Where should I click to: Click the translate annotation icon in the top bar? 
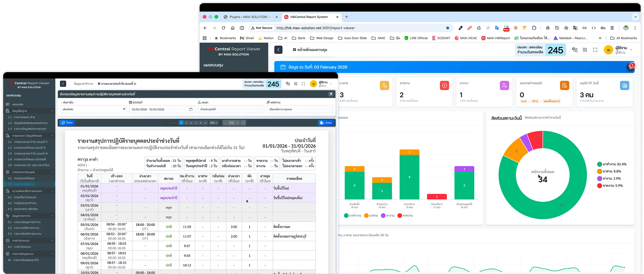[x=288, y=84]
